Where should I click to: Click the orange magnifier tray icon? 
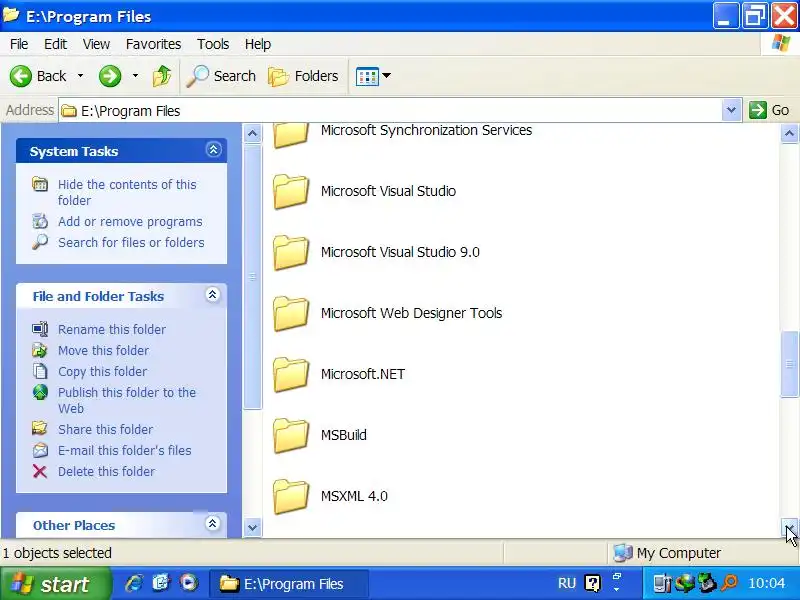[730, 583]
